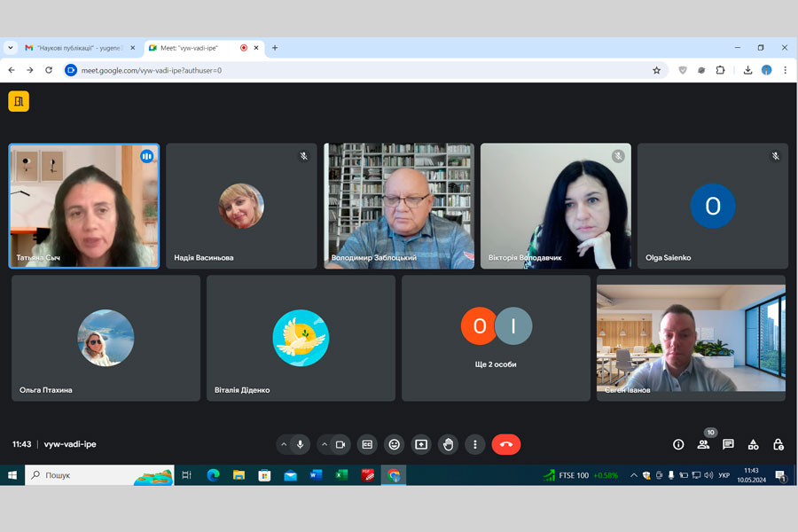Click muted mic icon on Надія Васиньова tile
The image size is (798, 532).
(x=304, y=156)
